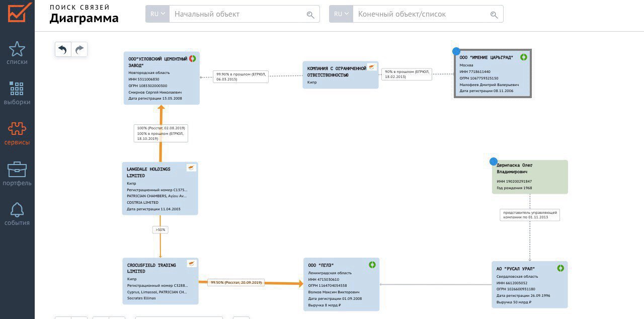Select the ООО Угловский цементный завод node
Viewport: 644px width, 319px height.
pyautogui.click(x=162, y=78)
